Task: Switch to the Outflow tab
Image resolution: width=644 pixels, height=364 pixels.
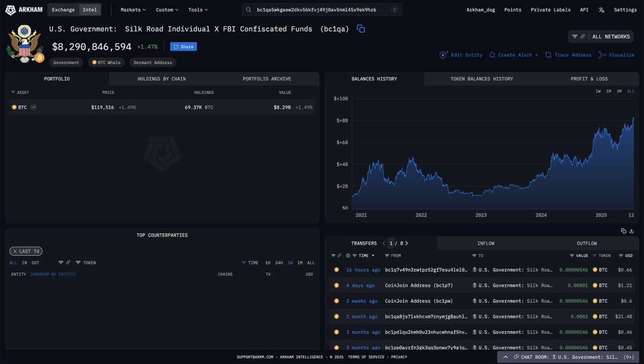Action: [587, 243]
